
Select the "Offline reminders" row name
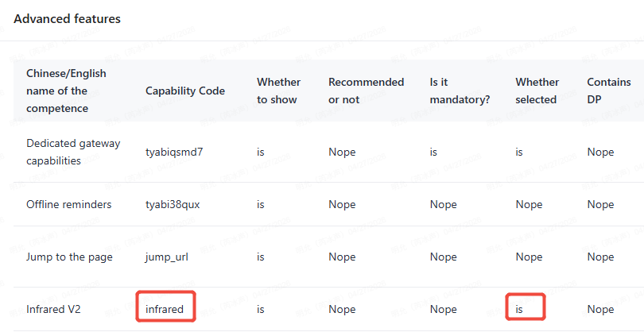click(x=68, y=204)
